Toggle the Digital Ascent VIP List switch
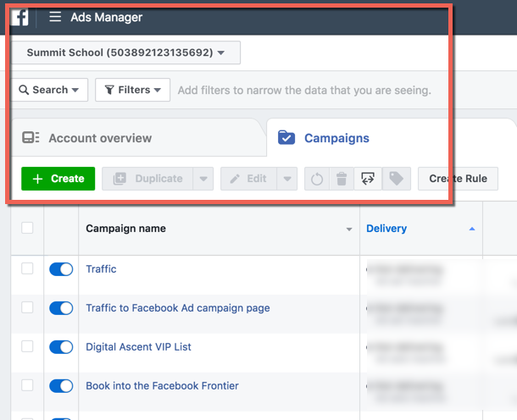Screen dimensions: 517x420 pyautogui.click(x=61, y=347)
